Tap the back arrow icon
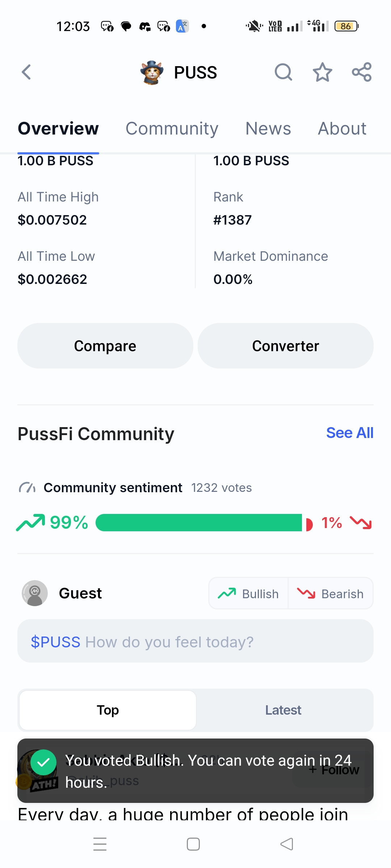391x868 pixels. [26, 72]
